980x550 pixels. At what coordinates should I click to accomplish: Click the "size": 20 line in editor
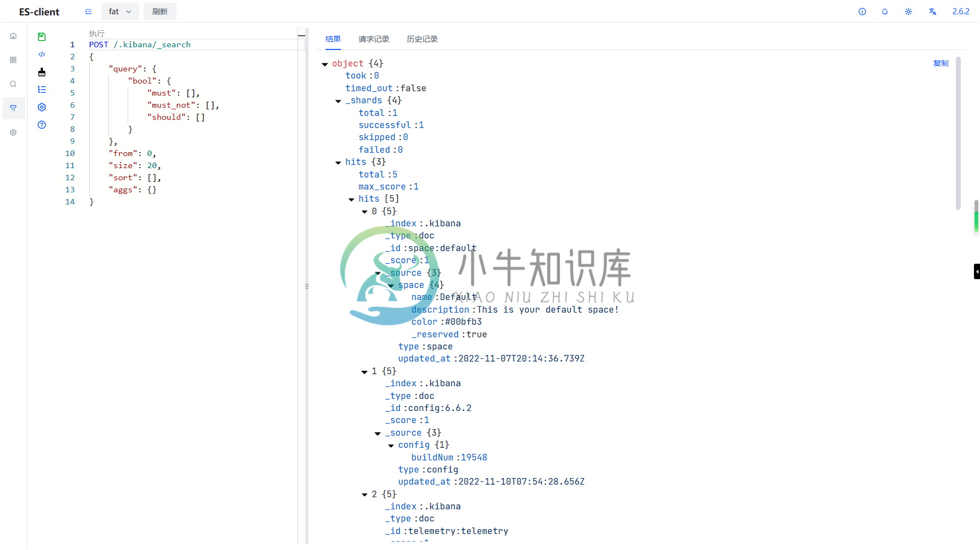click(135, 165)
